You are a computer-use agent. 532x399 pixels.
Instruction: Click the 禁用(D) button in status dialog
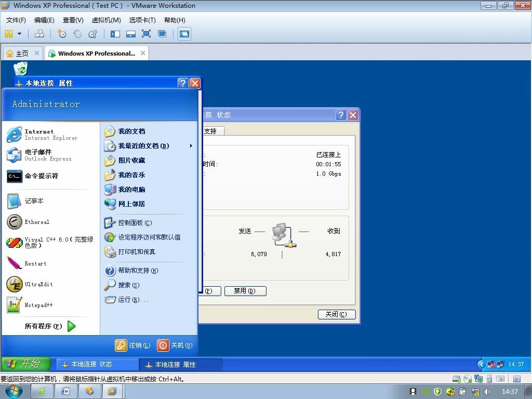[245, 291]
